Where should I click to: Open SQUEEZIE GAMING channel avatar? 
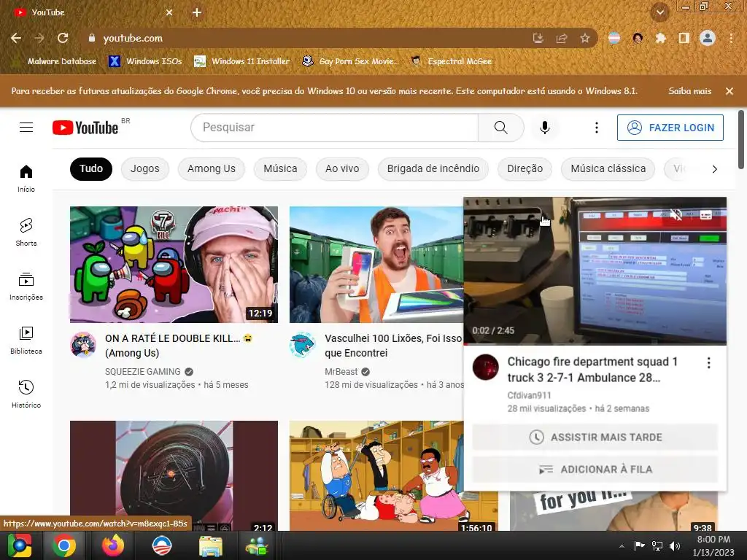coord(83,345)
